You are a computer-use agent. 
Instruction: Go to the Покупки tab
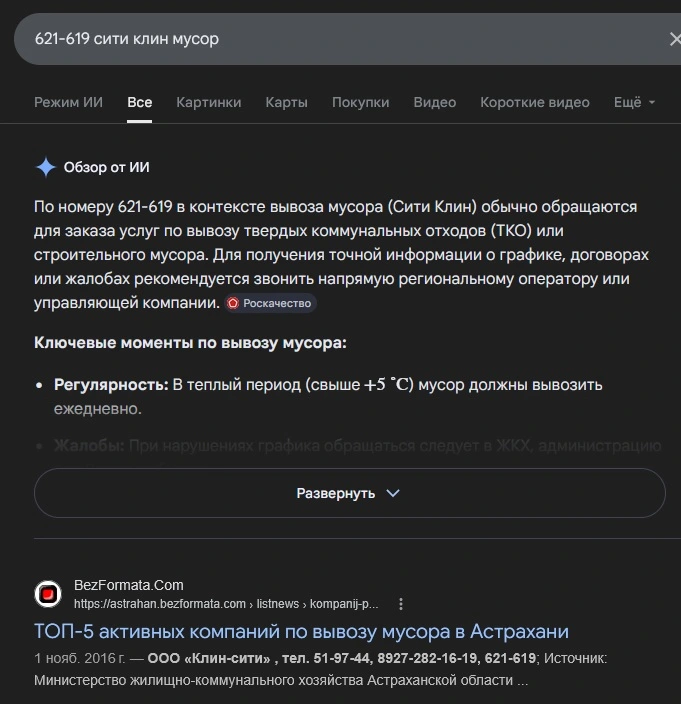tap(360, 102)
